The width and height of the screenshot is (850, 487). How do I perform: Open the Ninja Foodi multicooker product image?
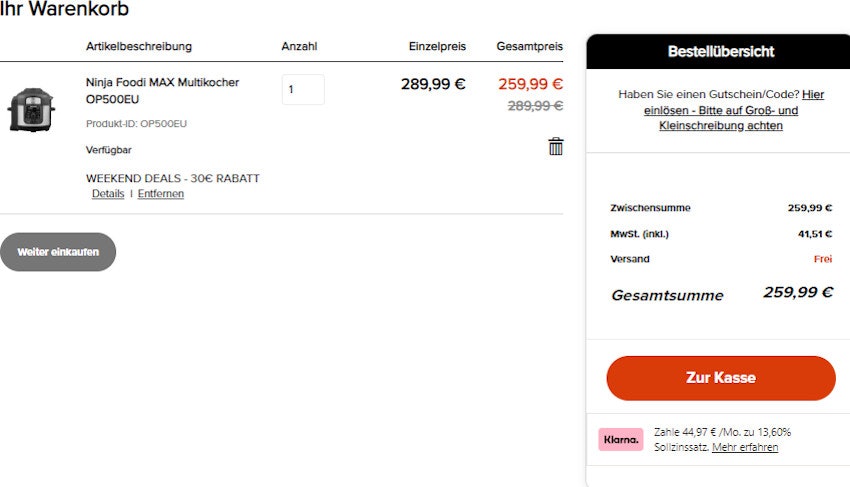tap(31, 108)
